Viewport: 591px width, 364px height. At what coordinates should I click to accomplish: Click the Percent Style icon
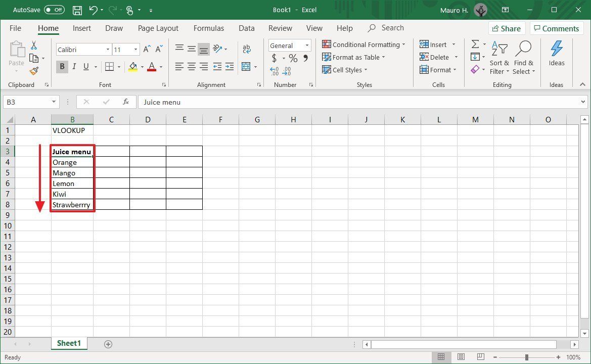pos(293,58)
